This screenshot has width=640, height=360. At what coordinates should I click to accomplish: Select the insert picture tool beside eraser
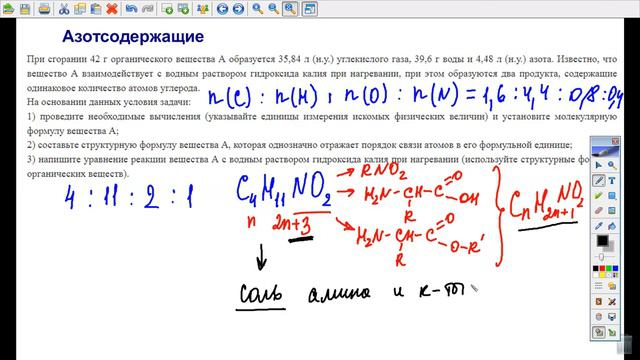[x=612, y=211]
